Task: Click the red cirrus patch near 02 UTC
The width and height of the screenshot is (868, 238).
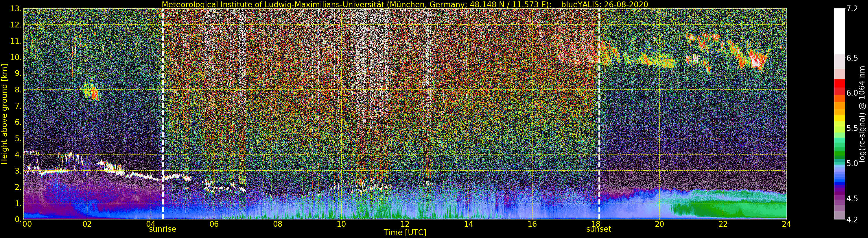Action: pyautogui.click(x=95, y=93)
